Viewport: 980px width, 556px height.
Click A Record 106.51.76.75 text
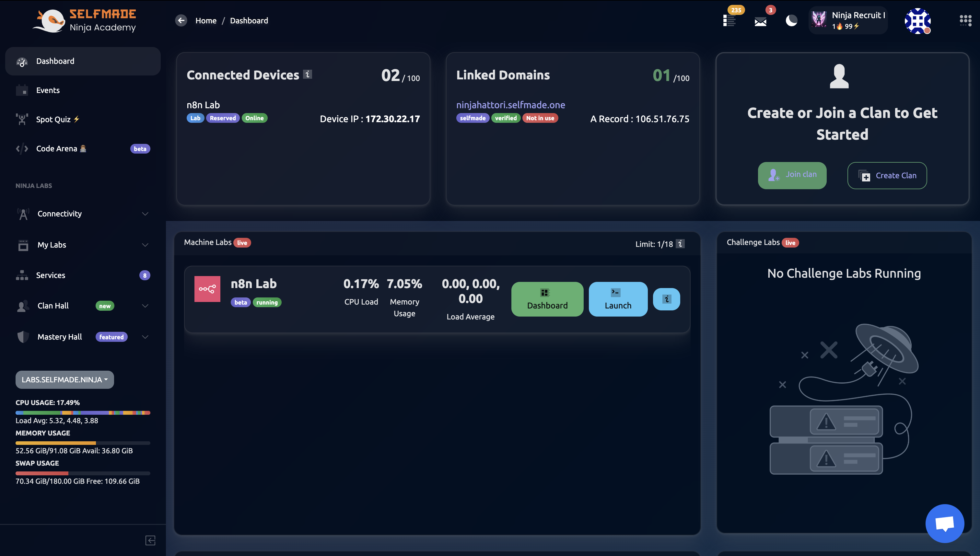click(640, 119)
